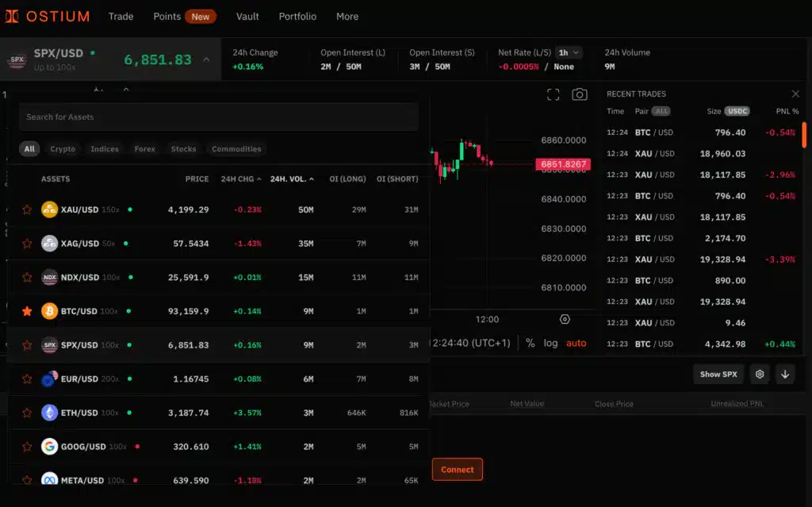Screen dimensions: 812x507
Task: Favorite XAU/USD by clicking its star
Action: [26, 209]
